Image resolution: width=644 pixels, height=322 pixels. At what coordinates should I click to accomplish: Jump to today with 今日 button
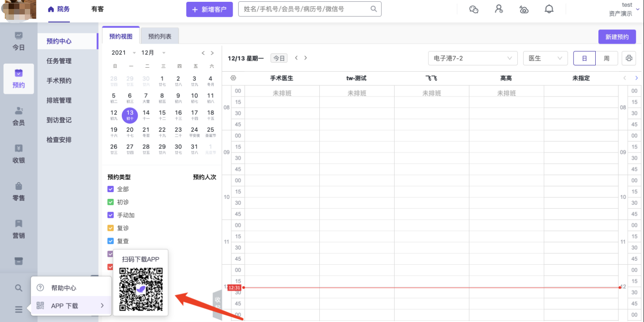click(x=279, y=58)
